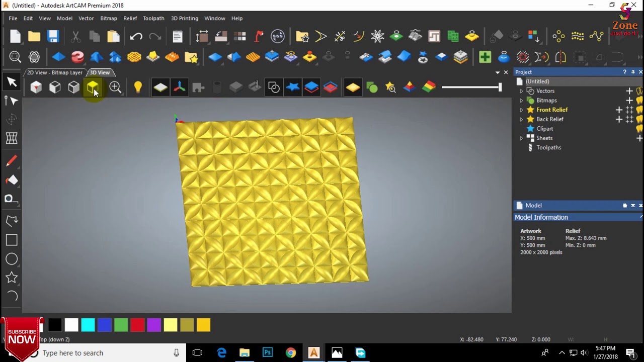Choose the red Paint brush tool
Image resolution: width=644 pixels, height=362 pixels.
[12, 161]
